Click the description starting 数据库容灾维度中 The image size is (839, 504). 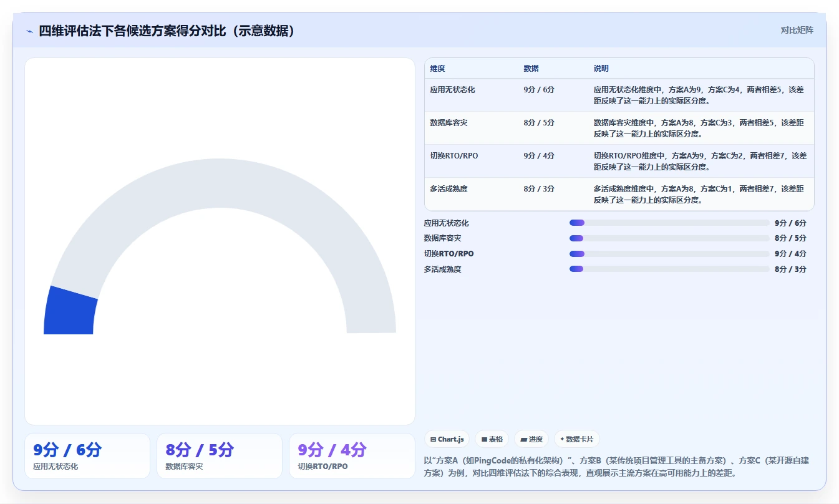point(699,128)
